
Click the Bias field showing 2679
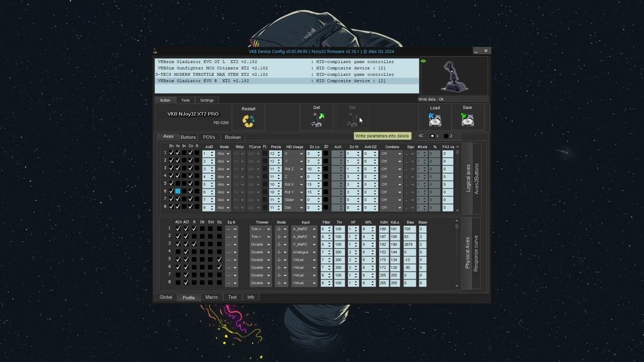point(410,244)
